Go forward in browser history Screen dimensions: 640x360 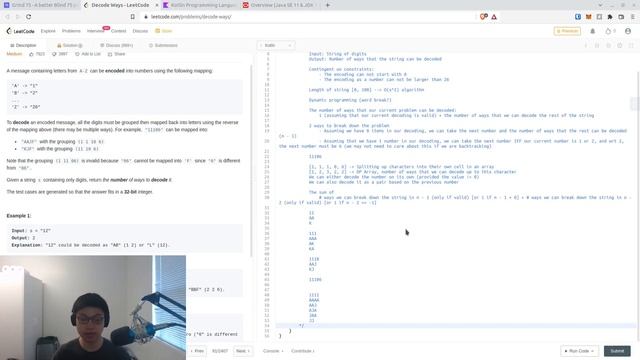click(18, 17)
